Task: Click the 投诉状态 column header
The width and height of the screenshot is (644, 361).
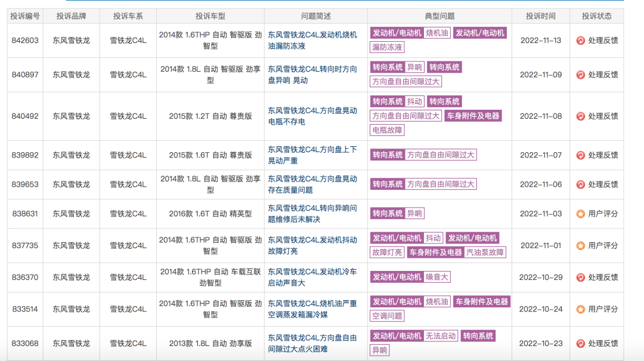Action: (596, 16)
